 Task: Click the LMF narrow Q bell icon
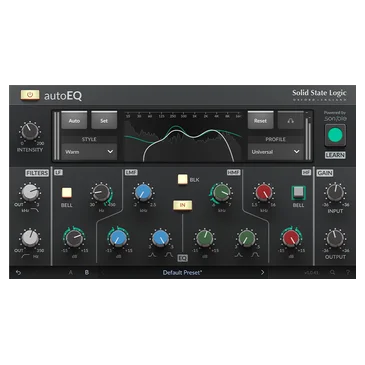(152, 255)
